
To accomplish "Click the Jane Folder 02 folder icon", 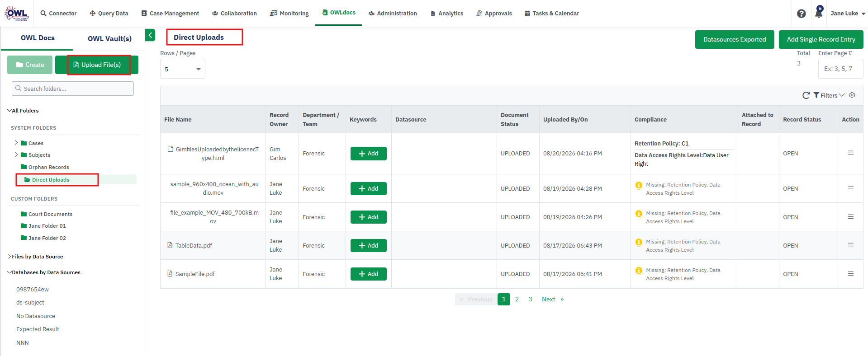I will pos(24,238).
